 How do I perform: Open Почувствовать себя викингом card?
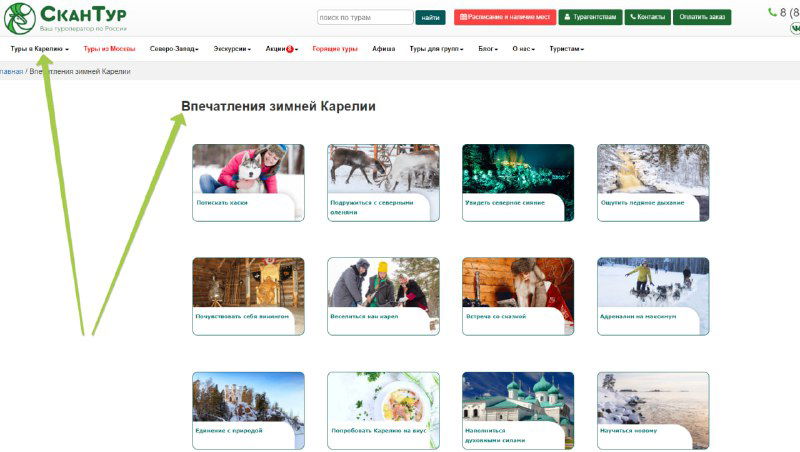click(248, 296)
